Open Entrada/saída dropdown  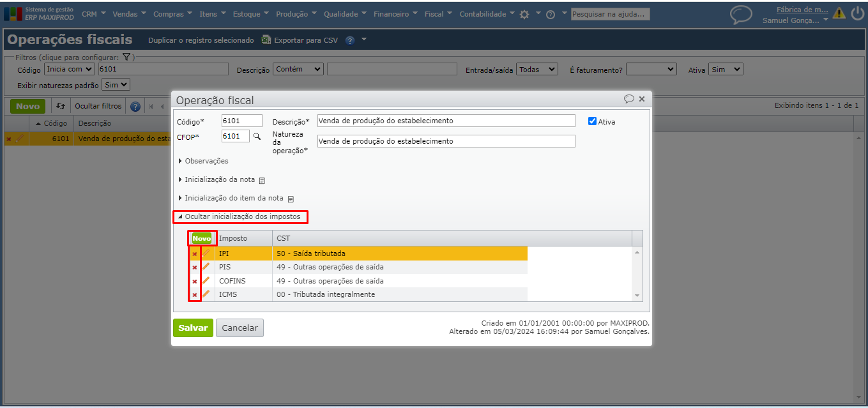tap(537, 69)
